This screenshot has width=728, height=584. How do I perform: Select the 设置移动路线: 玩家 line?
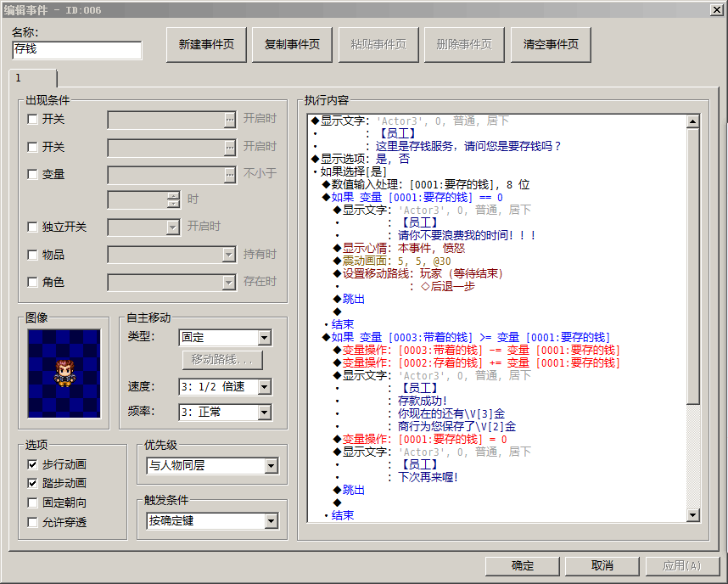(x=418, y=273)
